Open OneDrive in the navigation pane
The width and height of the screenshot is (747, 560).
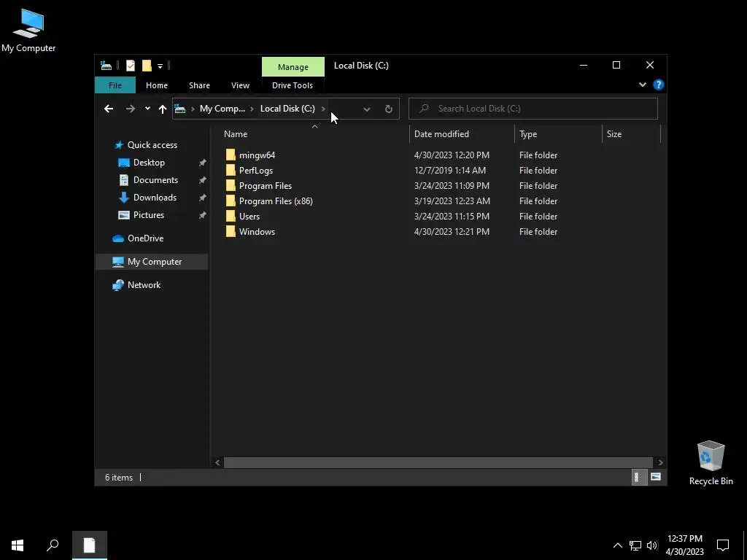(138, 238)
